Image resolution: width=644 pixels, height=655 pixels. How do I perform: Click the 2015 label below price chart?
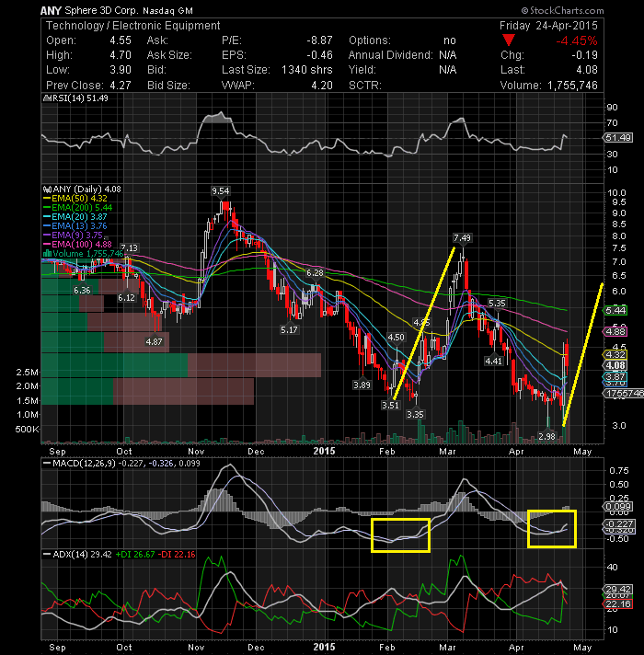tap(324, 451)
